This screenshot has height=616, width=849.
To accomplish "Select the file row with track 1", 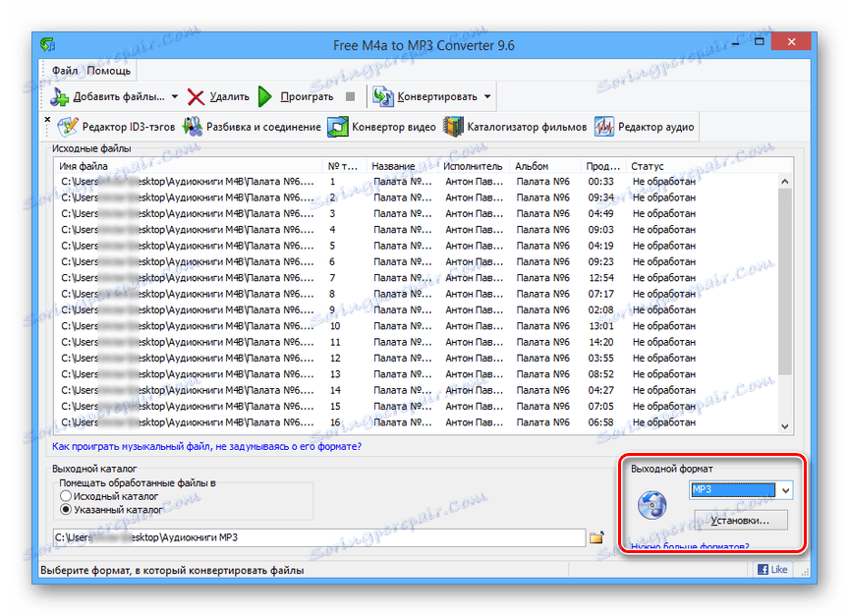I will point(417,182).
